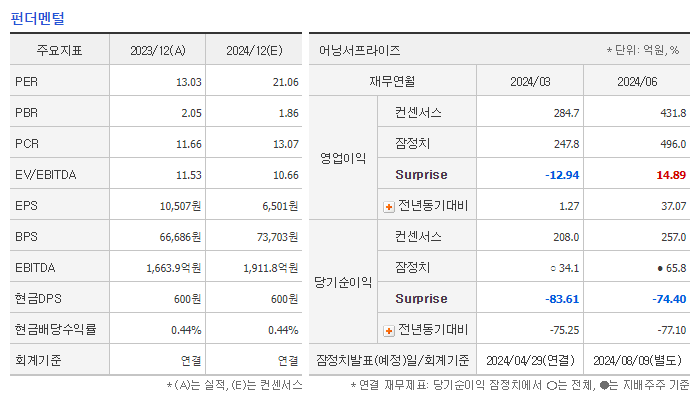Image resolution: width=699 pixels, height=396 pixels.
Task: Click the EPS row label
Action: click(26, 206)
